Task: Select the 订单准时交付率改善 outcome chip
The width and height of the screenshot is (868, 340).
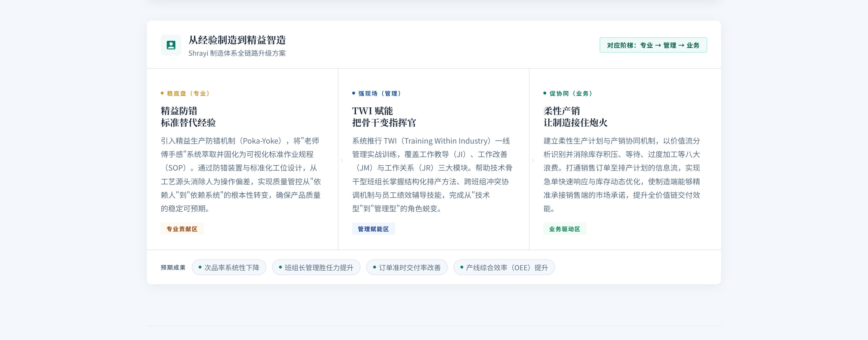Action: pyautogui.click(x=406, y=268)
